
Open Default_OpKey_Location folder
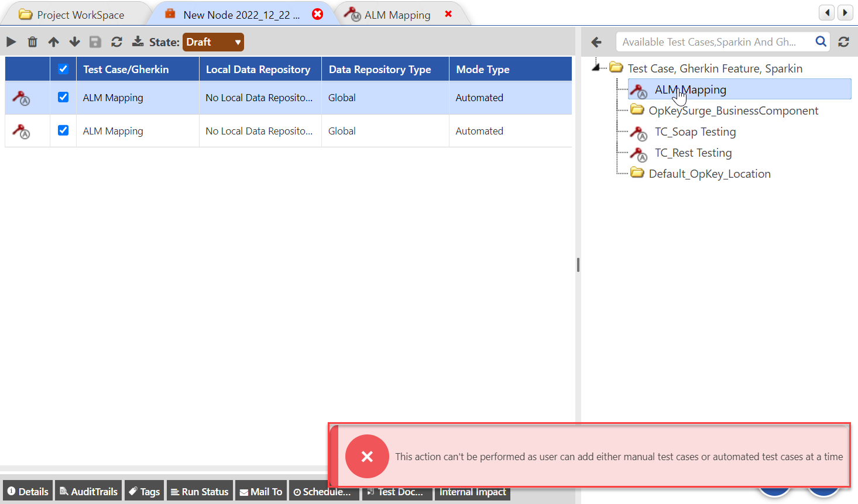click(x=709, y=174)
